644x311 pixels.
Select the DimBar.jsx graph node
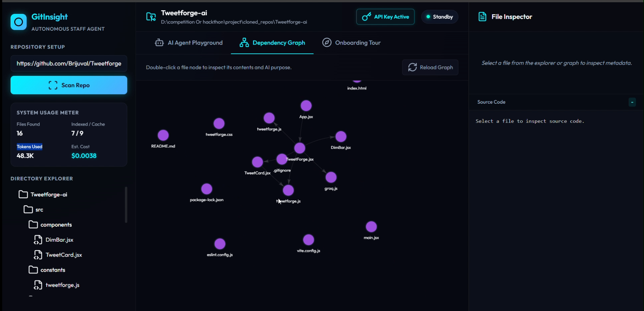341,137
